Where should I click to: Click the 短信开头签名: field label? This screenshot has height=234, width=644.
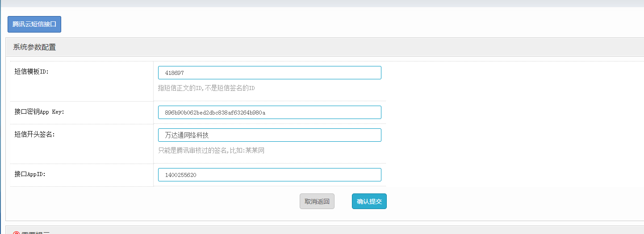pyautogui.click(x=34, y=134)
